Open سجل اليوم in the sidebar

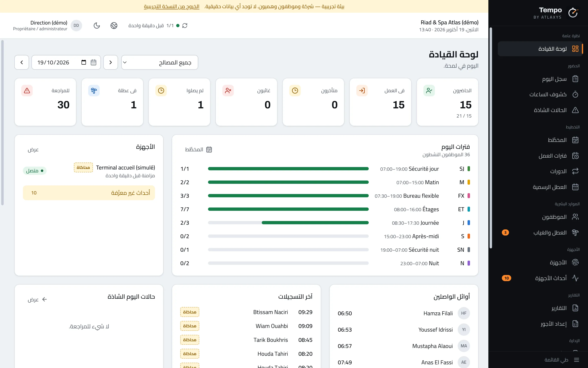click(x=540, y=79)
